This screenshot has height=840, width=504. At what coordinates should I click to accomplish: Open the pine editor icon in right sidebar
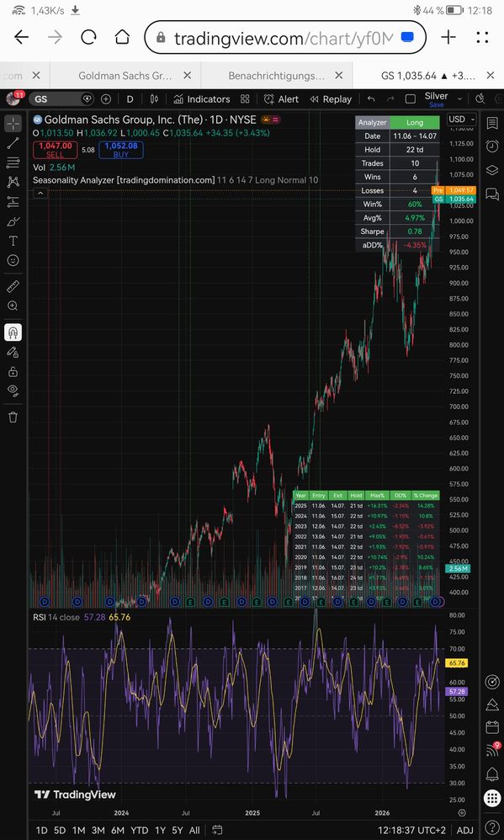point(491,704)
